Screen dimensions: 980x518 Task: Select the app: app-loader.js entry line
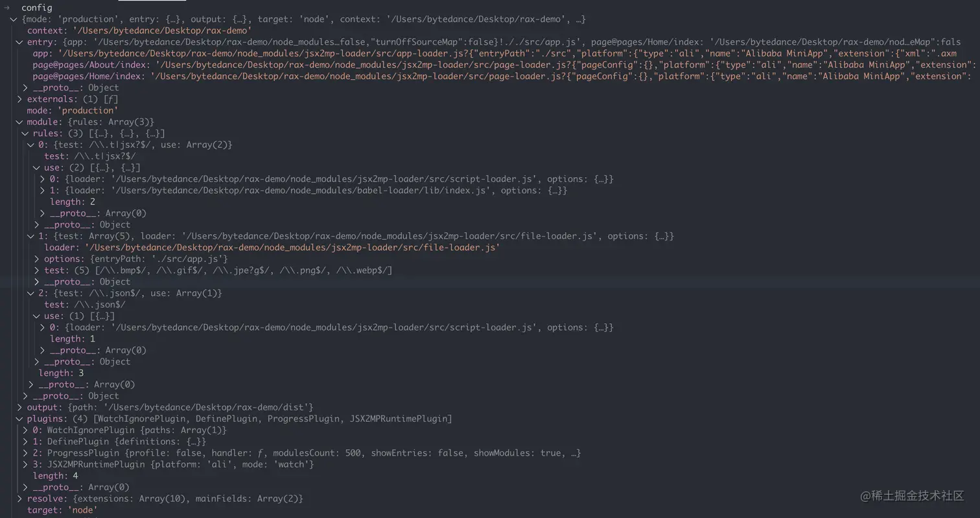(x=495, y=53)
